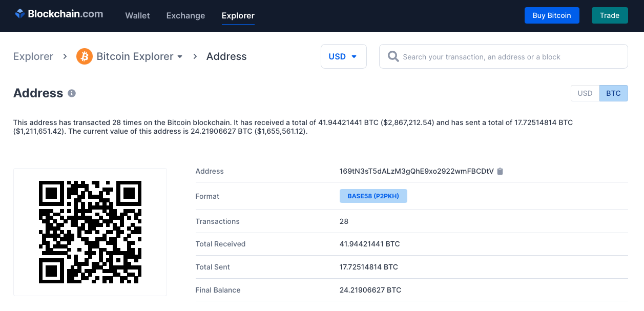
Task: Click Final Balance value 24.21906627 BTC
Action: pos(370,290)
